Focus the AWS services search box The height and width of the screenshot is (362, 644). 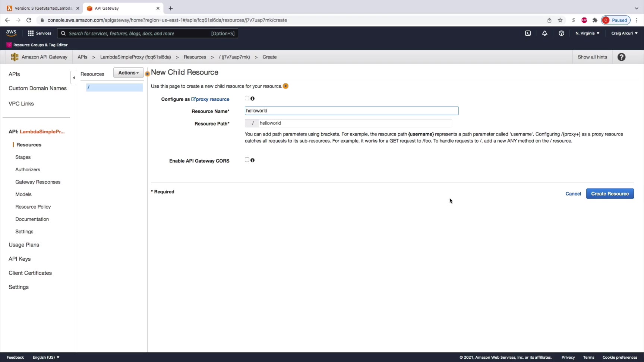pyautogui.click(x=148, y=33)
